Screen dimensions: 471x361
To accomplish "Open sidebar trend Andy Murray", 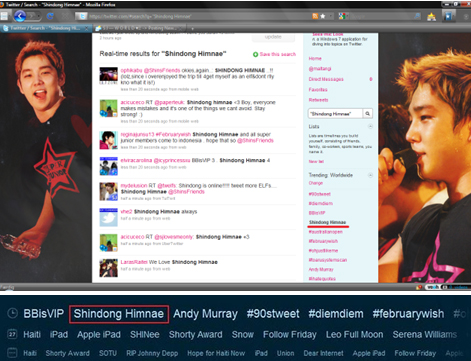I will 321,269.
